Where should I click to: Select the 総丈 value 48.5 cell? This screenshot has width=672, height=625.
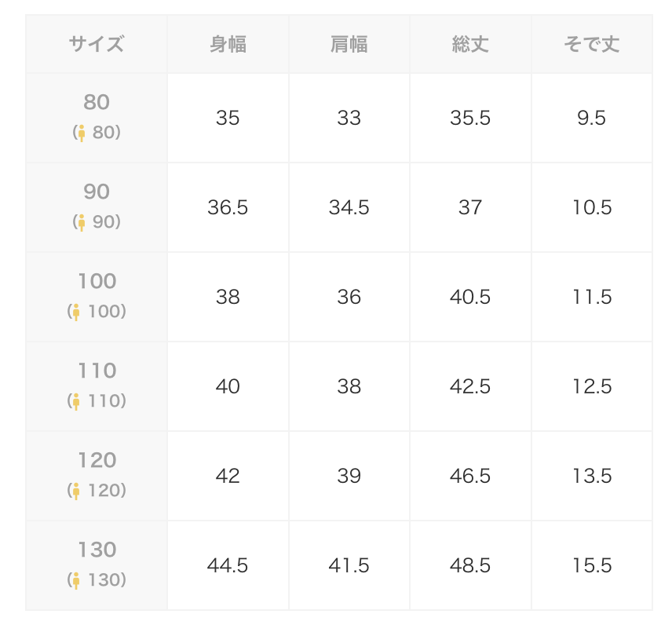[470, 565]
